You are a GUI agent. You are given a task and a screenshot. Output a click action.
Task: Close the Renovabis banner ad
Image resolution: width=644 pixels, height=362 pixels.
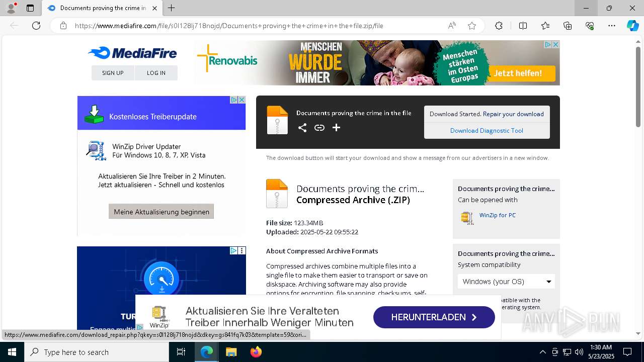[x=555, y=45]
